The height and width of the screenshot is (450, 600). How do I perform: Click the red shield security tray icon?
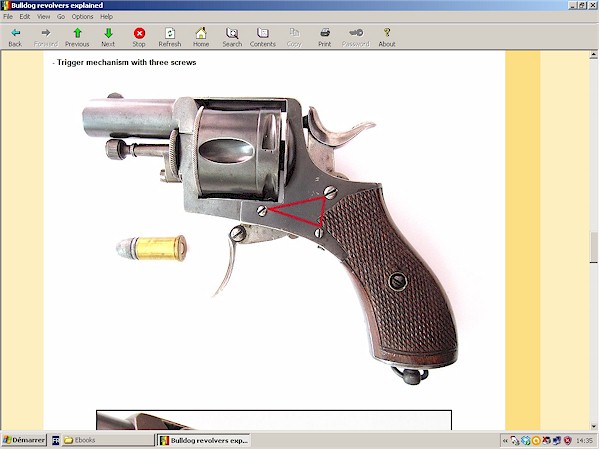pyautogui.click(x=567, y=441)
